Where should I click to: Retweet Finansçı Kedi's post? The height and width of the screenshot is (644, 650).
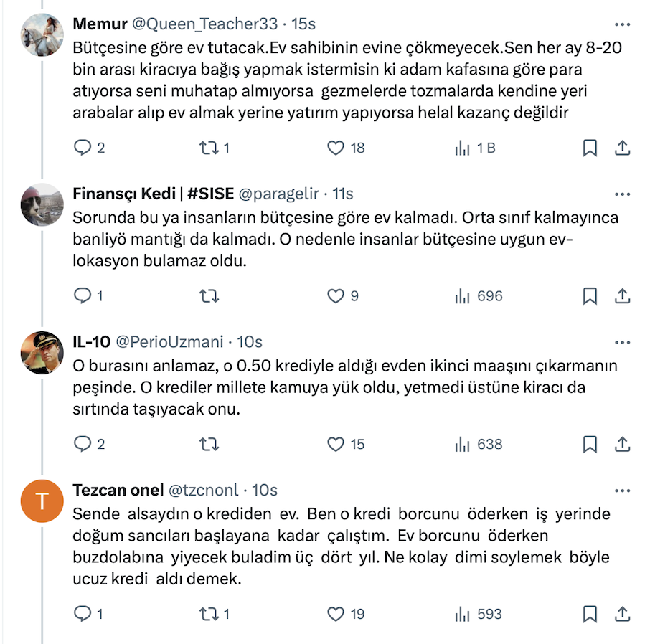pos(209,296)
